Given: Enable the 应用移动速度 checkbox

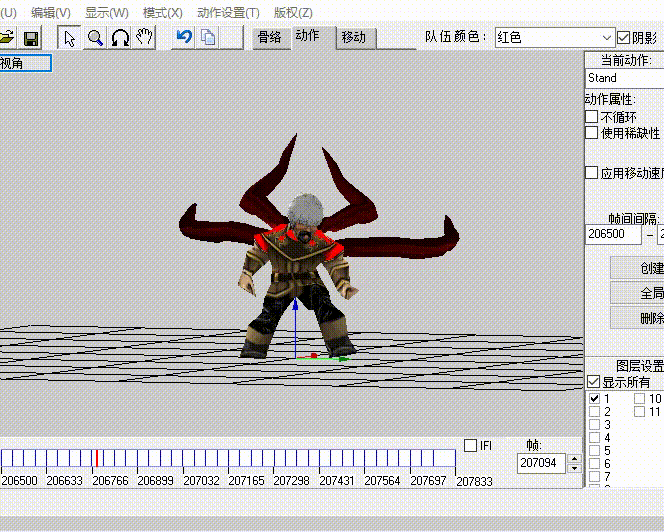Looking at the screenshot, I should pyautogui.click(x=592, y=172).
